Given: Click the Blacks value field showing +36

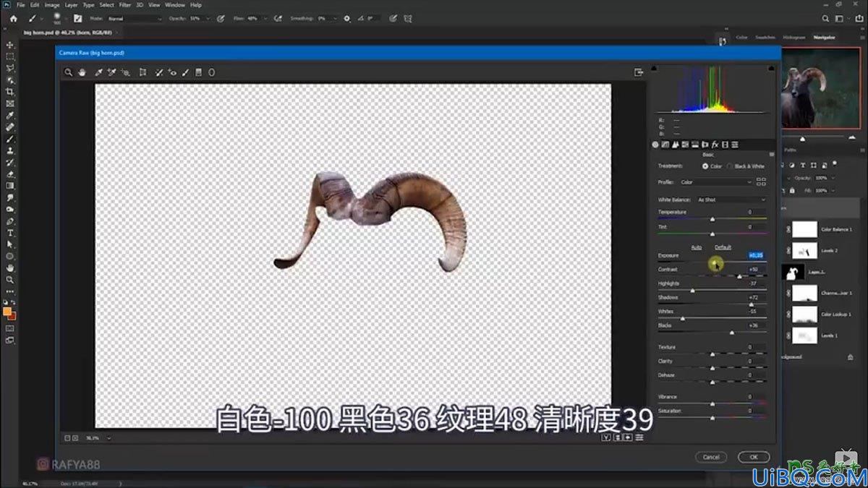Looking at the screenshot, I should (x=756, y=325).
